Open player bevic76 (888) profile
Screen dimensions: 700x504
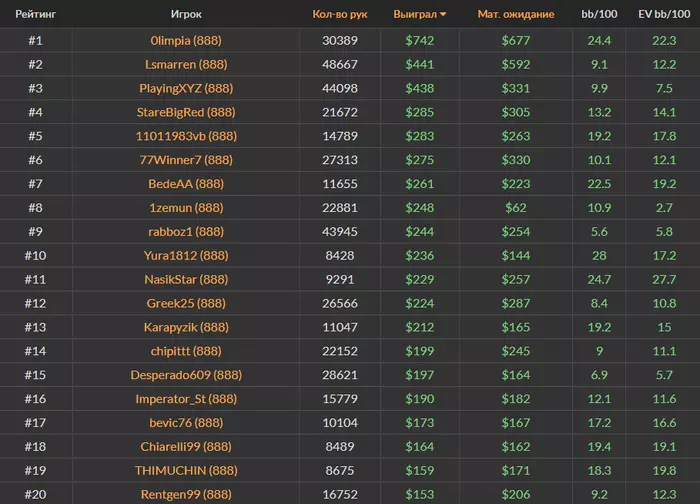186,423
